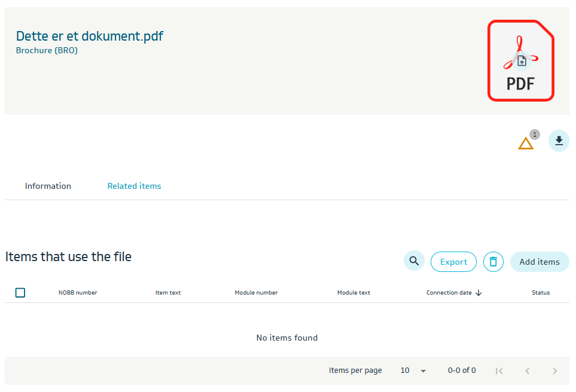Go to the previous page

(527, 370)
